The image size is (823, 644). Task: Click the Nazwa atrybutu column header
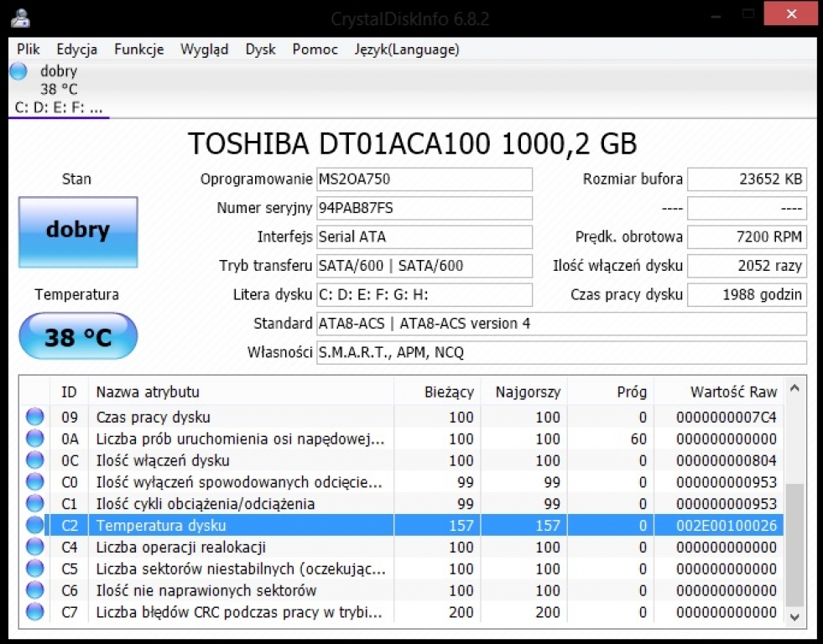click(241, 392)
